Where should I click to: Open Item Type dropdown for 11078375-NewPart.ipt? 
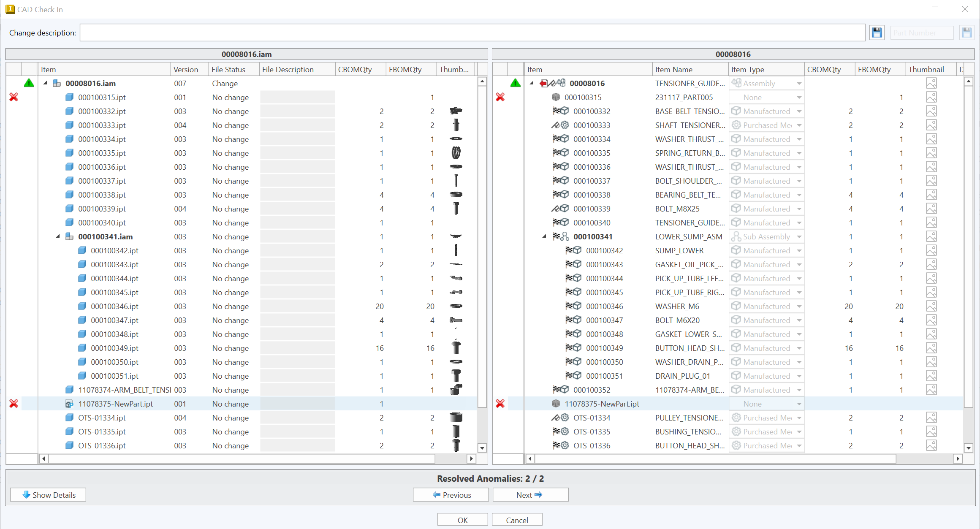(799, 404)
